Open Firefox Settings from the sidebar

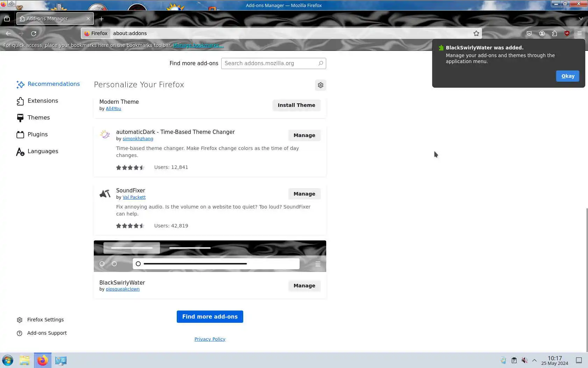40,320
